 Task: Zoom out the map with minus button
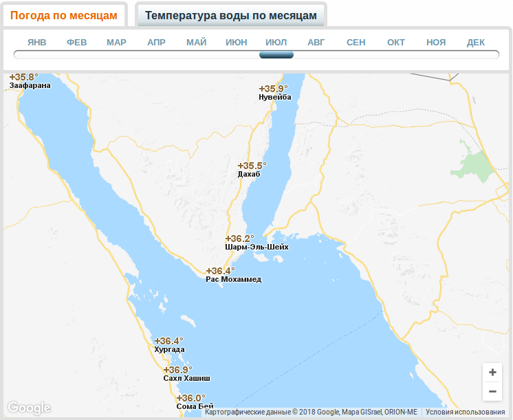tap(492, 391)
